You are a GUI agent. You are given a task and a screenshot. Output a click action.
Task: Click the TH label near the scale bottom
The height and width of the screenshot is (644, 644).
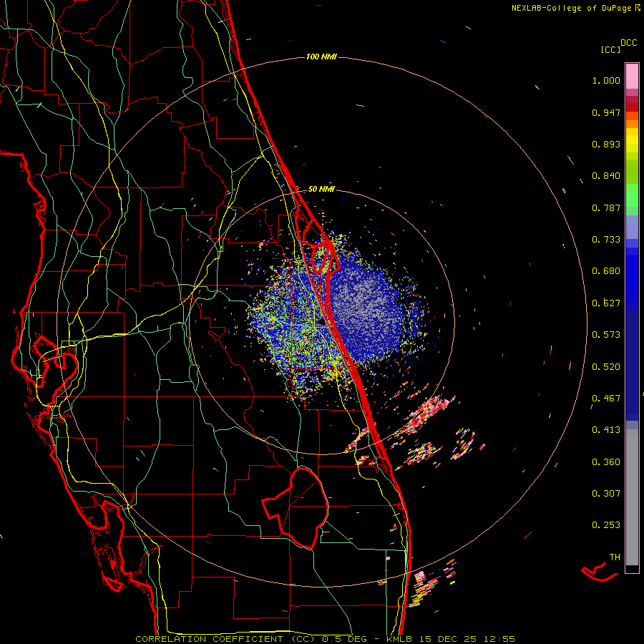pos(615,557)
